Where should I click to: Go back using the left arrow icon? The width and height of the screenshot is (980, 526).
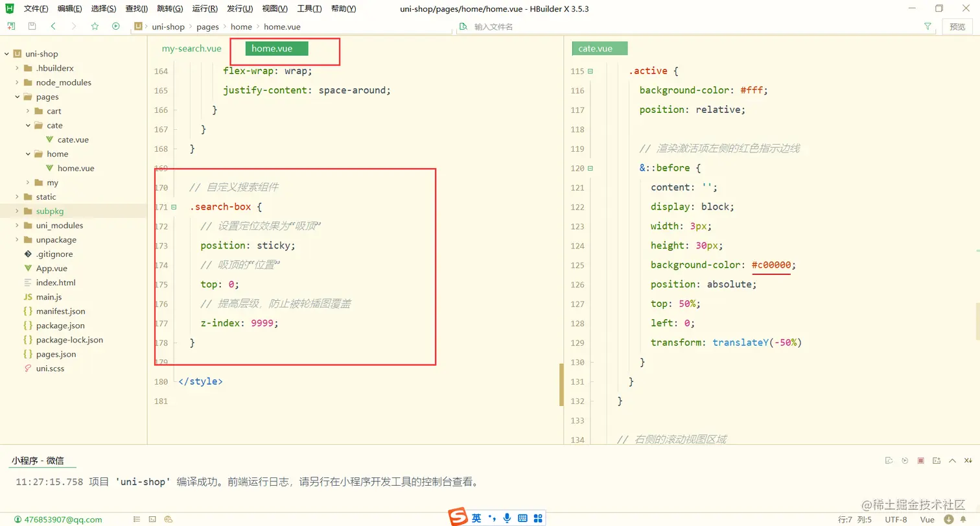(53, 27)
